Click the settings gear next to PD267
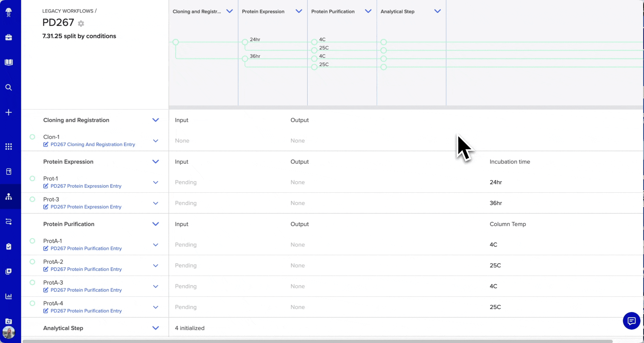 click(x=81, y=24)
